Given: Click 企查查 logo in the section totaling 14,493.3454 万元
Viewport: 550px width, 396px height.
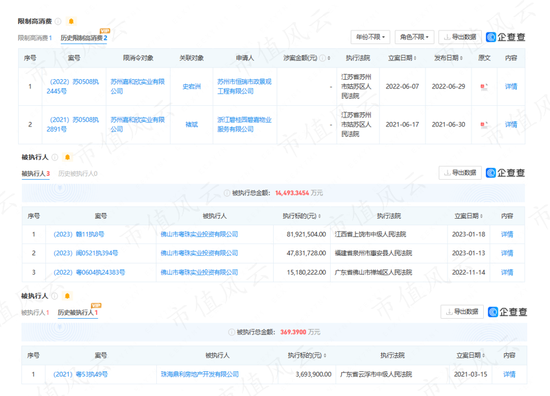Looking at the screenshot, I should pyautogui.click(x=505, y=173).
